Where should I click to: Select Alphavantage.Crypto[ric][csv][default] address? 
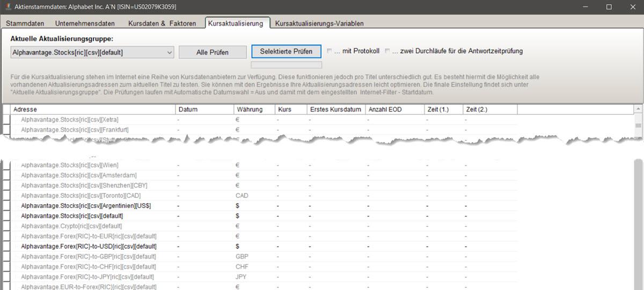coord(72,226)
